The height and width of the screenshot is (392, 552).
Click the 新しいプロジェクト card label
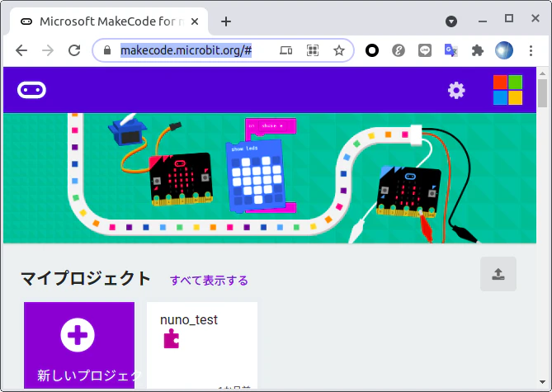[x=89, y=375]
